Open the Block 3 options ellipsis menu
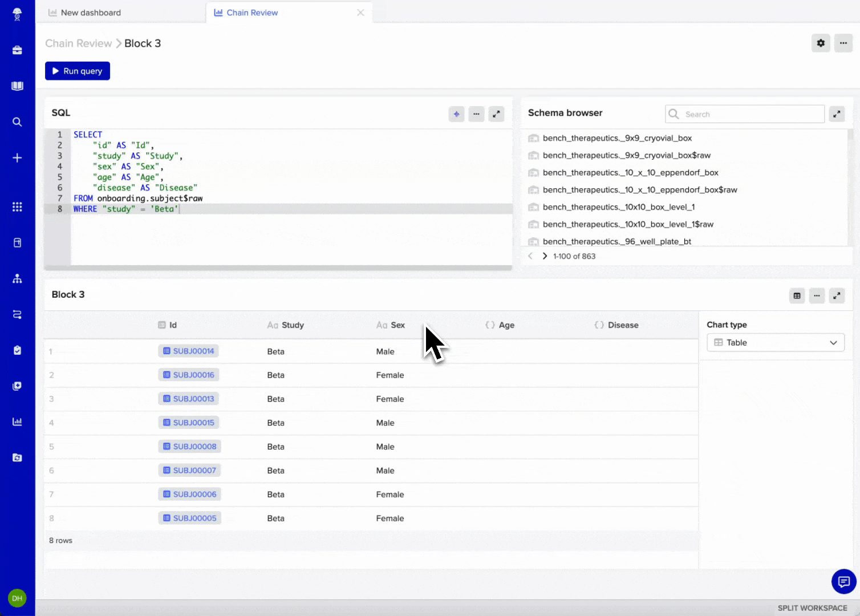860x616 pixels. pyautogui.click(x=817, y=295)
